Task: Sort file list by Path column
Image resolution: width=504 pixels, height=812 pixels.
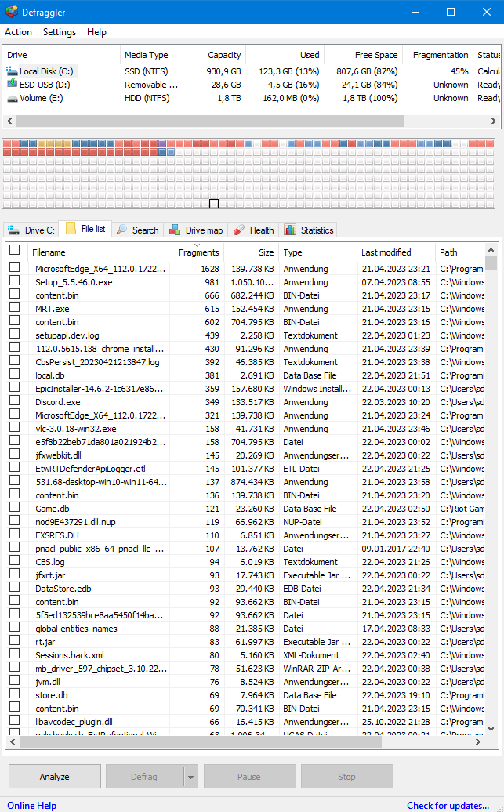Action: click(x=460, y=252)
